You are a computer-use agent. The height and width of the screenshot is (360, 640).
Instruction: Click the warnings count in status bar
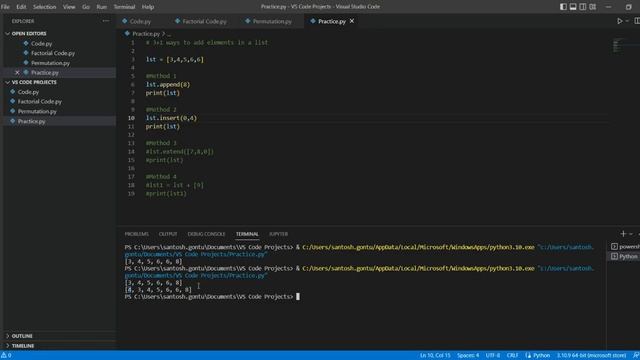[x=6, y=356]
